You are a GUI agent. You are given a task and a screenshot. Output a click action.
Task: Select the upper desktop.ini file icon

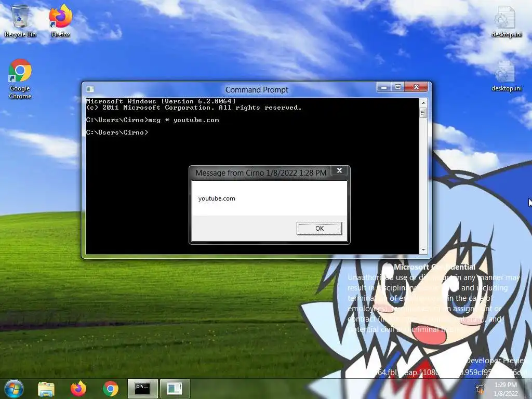pos(506,21)
